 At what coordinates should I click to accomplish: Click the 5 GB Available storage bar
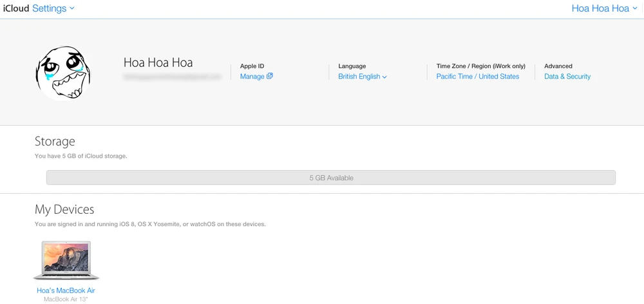(331, 178)
